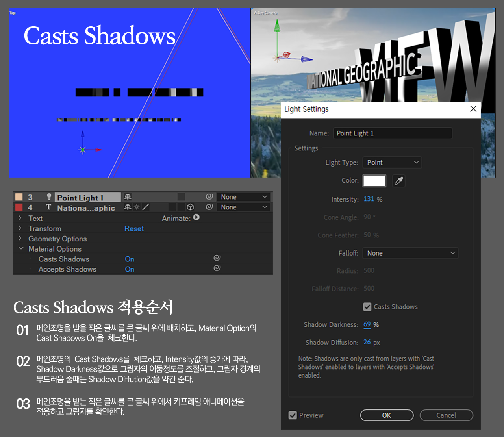Click the red axis handle in Active Camera view
The height and width of the screenshot is (437, 504).
(287, 55)
